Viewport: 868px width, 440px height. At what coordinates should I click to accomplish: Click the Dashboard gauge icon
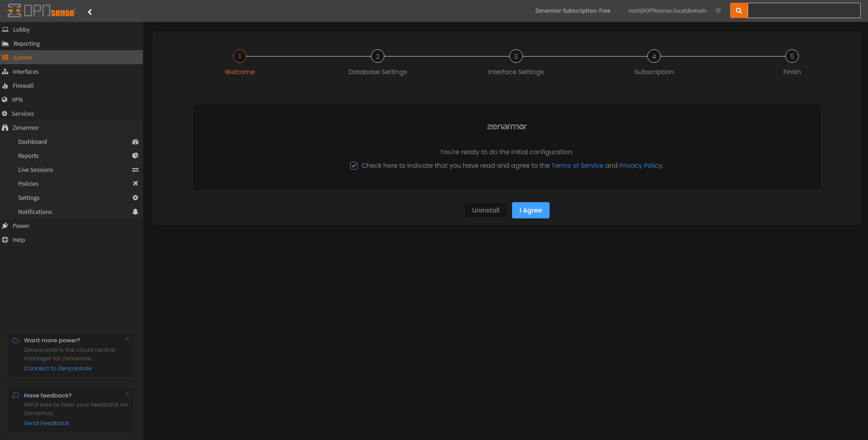click(135, 142)
